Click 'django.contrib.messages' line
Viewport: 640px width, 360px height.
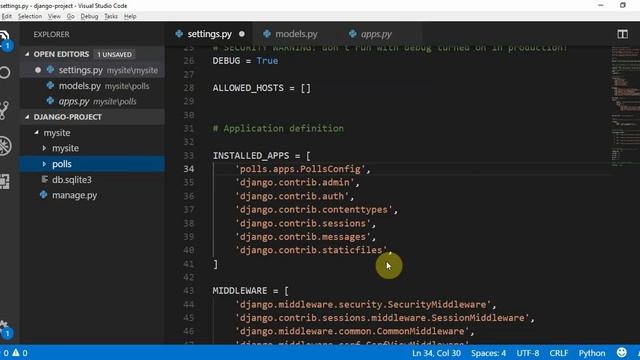coord(305,237)
